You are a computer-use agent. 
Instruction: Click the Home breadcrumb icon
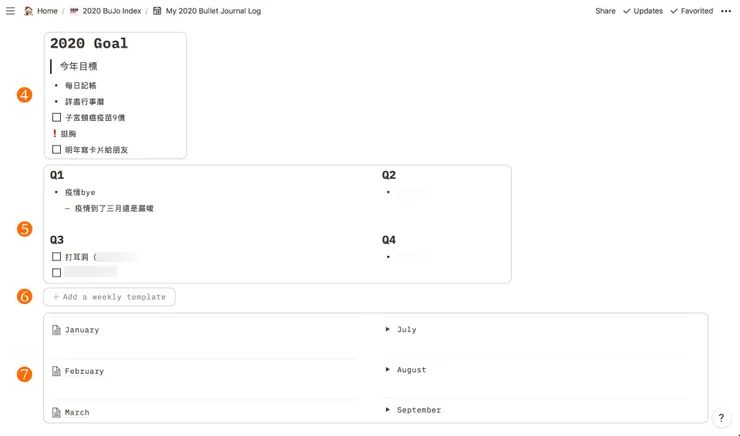28,11
